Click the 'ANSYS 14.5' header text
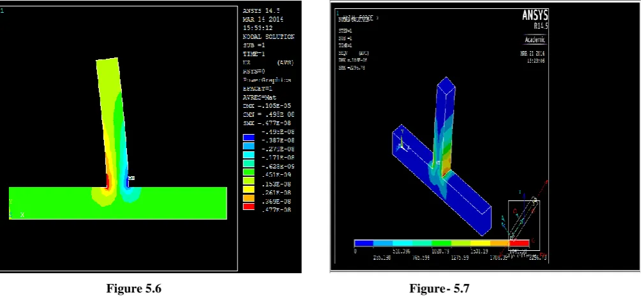Viewport: 644px width, 300px height. click(263, 11)
